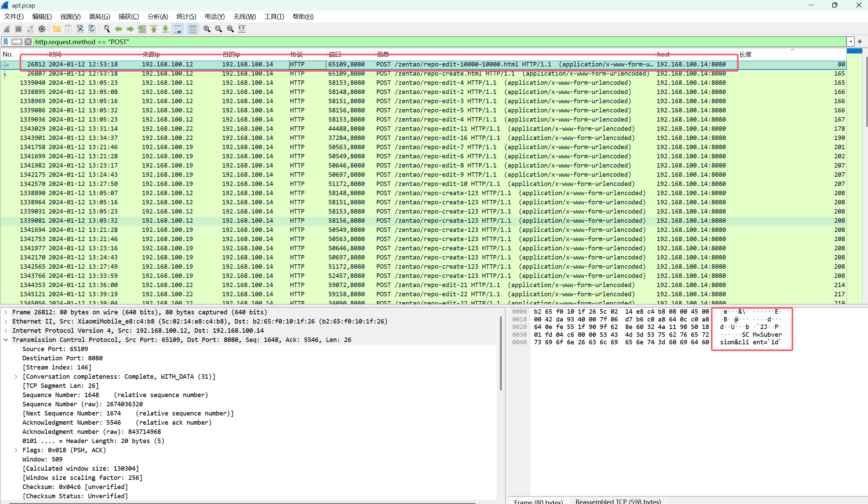The width and height of the screenshot is (868, 504).
Task: Expand the Internet Protocol Version 4 section
Action: point(5,330)
